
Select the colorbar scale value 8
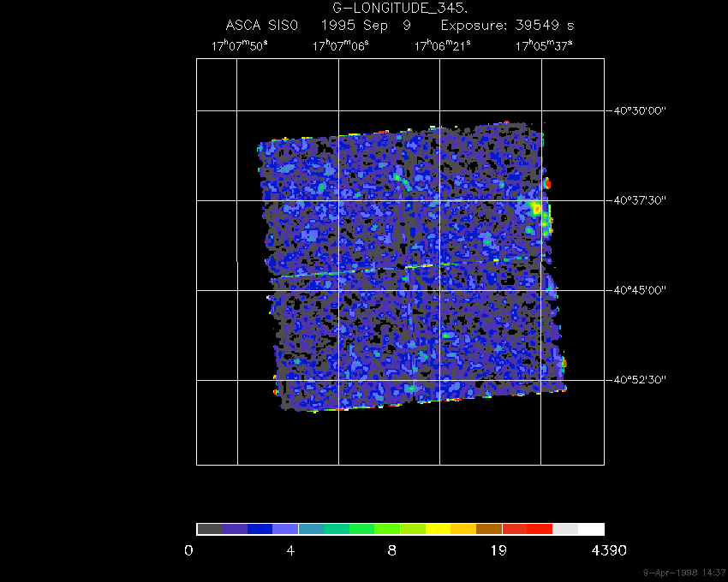tap(392, 551)
